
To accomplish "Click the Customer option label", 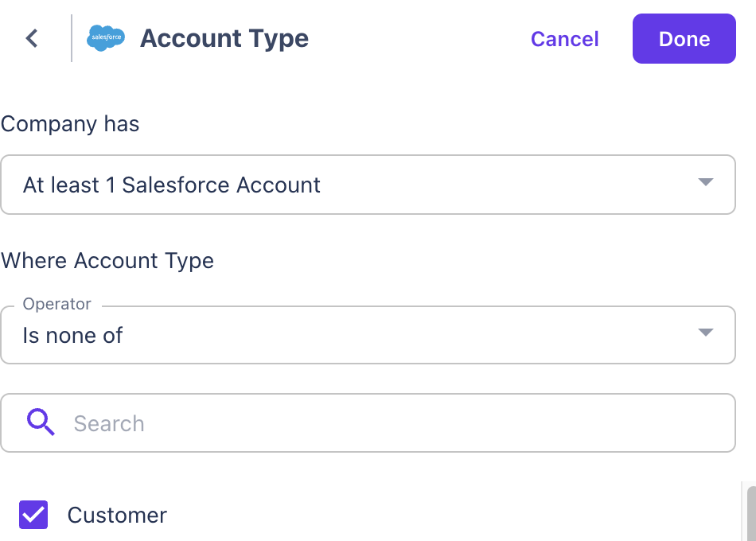I will pyautogui.click(x=117, y=516).
